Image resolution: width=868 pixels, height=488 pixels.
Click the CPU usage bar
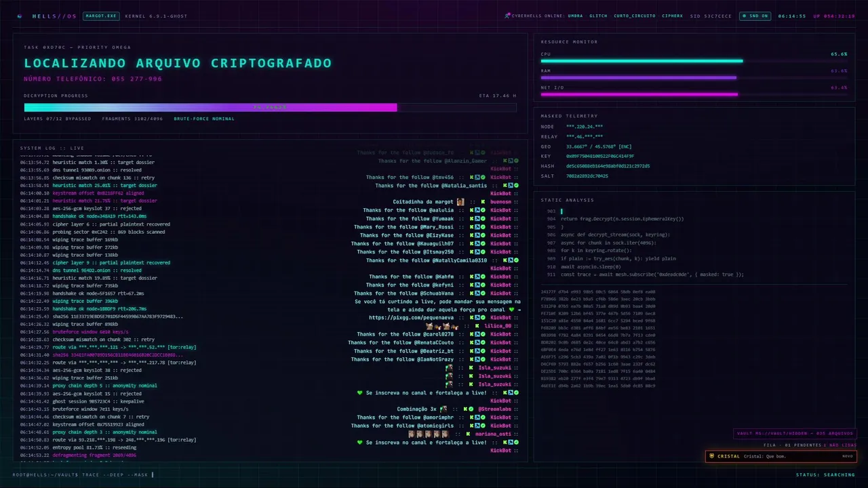[x=694, y=61]
